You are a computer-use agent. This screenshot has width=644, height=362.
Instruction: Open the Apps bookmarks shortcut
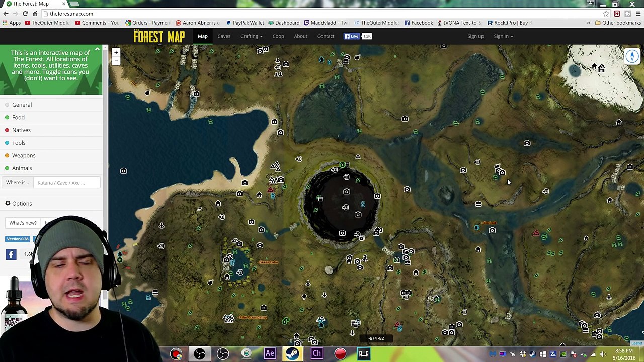[11, 23]
